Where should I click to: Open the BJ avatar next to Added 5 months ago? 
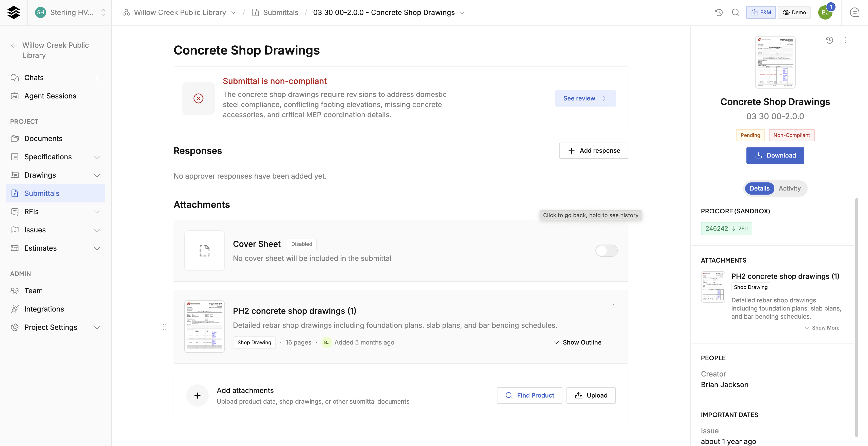point(326,342)
